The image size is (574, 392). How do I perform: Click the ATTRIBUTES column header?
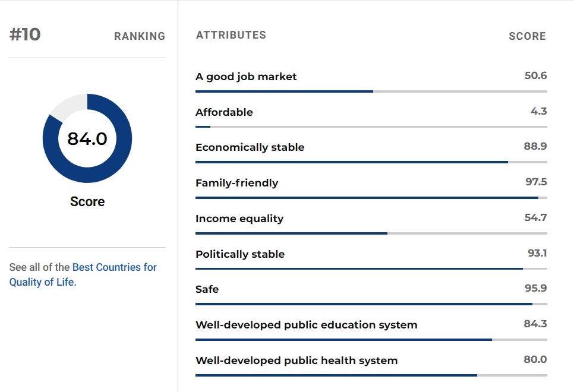(231, 35)
